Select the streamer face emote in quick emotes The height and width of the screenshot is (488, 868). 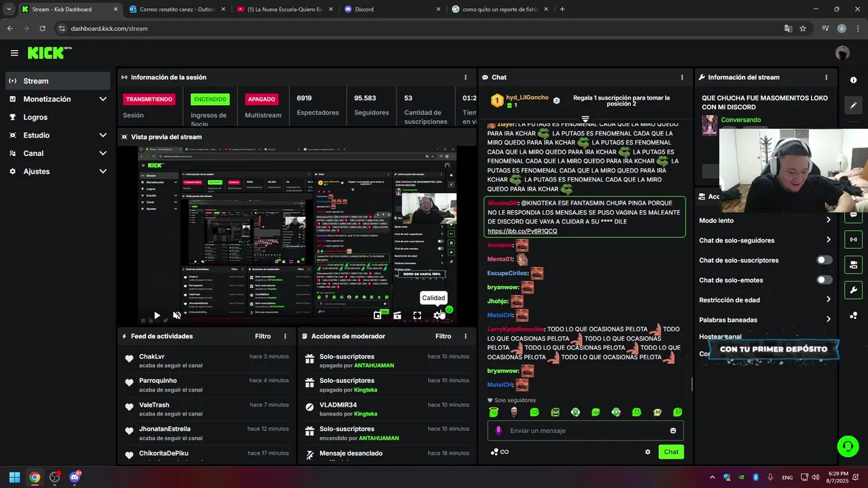514,412
